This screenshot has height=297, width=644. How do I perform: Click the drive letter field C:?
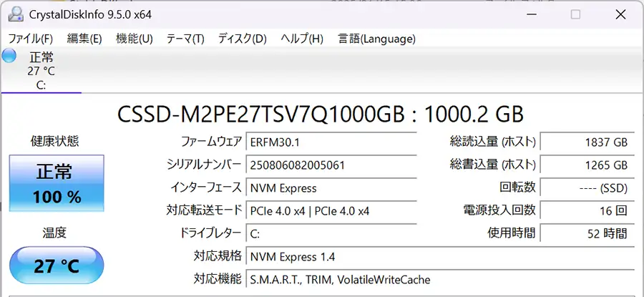coord(331,234)
